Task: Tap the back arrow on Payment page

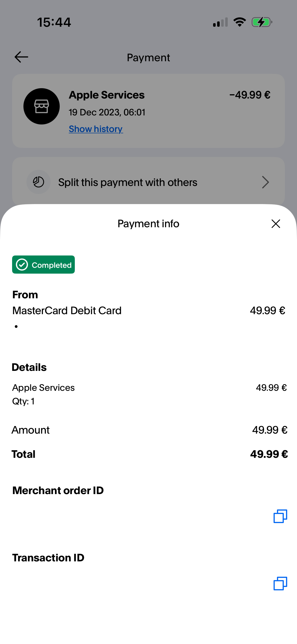Action: click(21, 57)
